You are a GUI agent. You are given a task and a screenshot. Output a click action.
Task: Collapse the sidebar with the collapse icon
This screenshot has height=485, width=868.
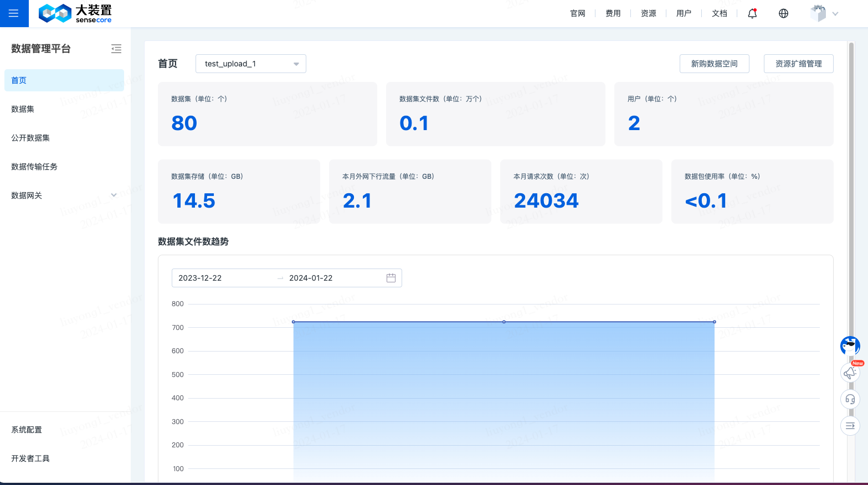(116, 49)
